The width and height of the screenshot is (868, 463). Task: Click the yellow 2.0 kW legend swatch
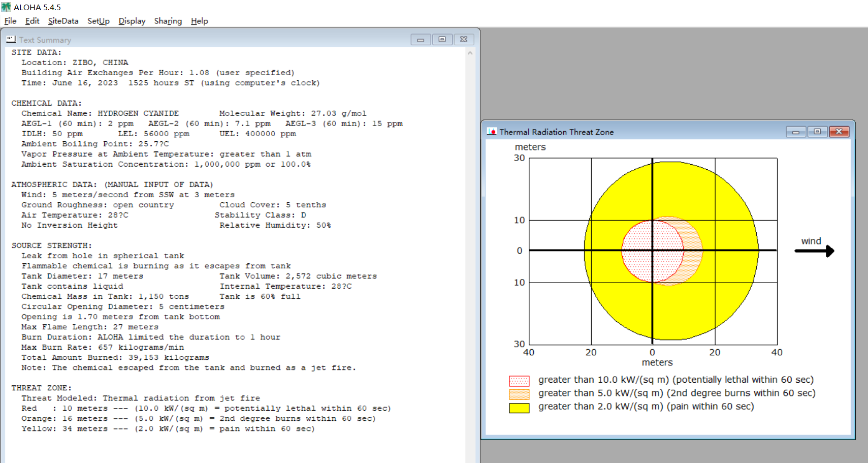pyautogui.click(x=519, y=408)
